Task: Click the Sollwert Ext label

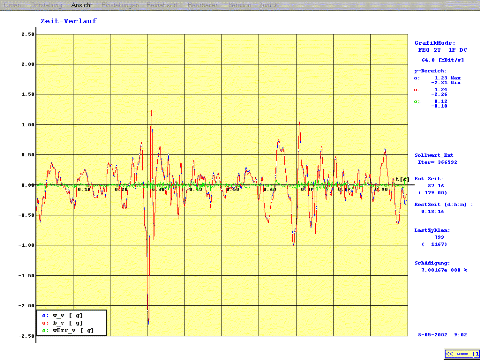Action: click(x=434, y=155)
